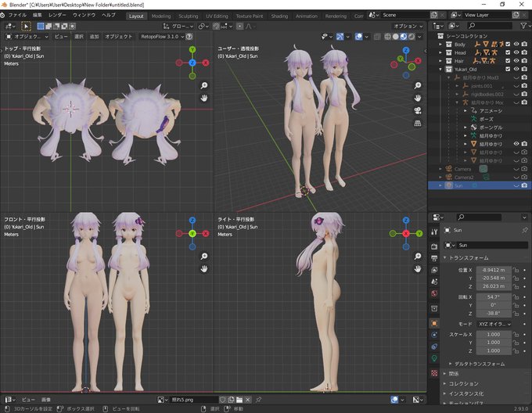532x413 pixels.
Task: Open the Object Data (light) properties tab
Action: click(x=434, y=358)
